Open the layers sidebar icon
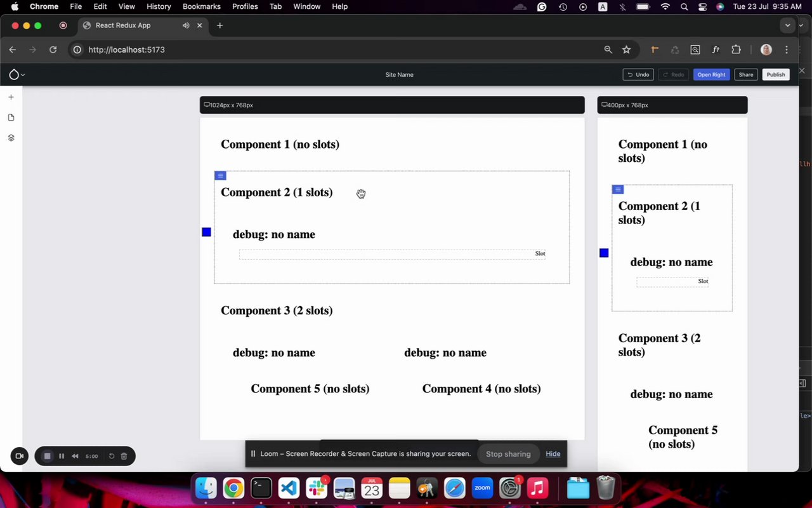The height and width of the screenshot is (508, 812). 11,138
